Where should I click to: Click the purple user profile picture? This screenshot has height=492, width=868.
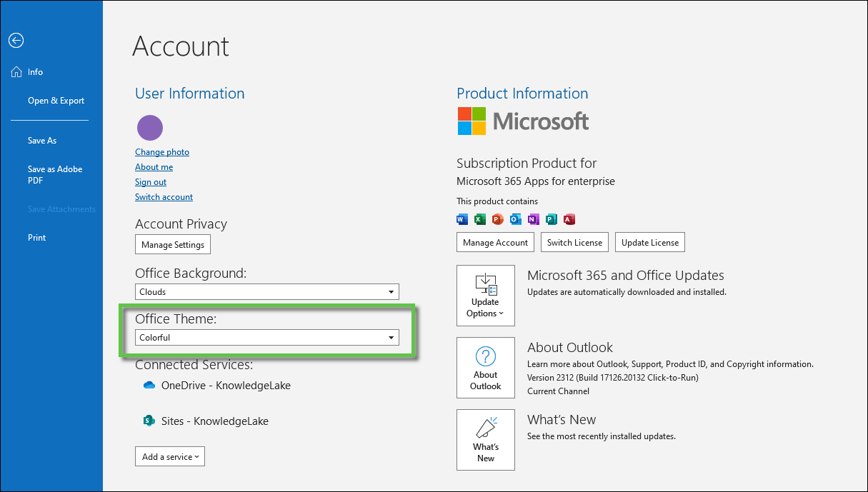tap(150, 128)
